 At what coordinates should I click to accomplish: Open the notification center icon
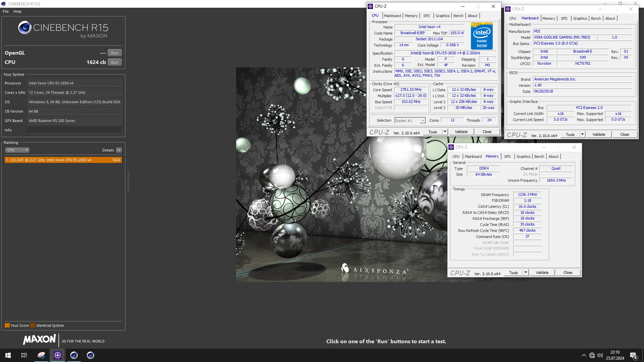tap(634, 356)
